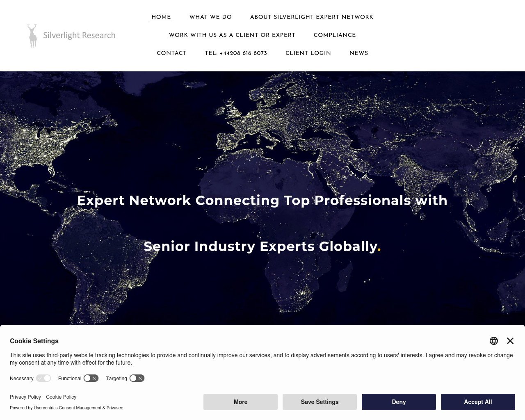This screenshot has width=525, height=420.
Task: Open the Cookie Policy link
Action: coord(61,397)
